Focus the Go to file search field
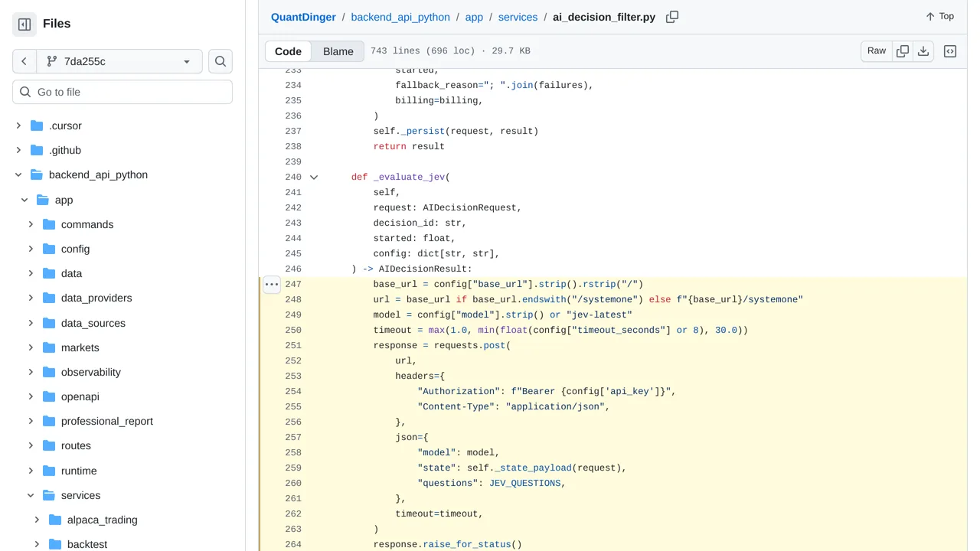 [x=122, y=92]
